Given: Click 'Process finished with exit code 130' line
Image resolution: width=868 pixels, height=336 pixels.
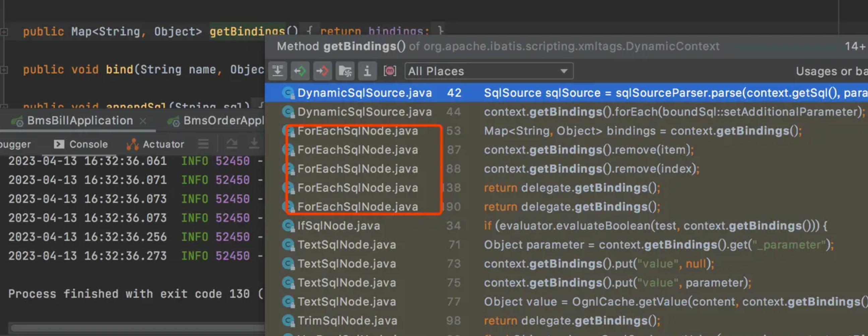Looking at the screenshot, I should [129, 294].
